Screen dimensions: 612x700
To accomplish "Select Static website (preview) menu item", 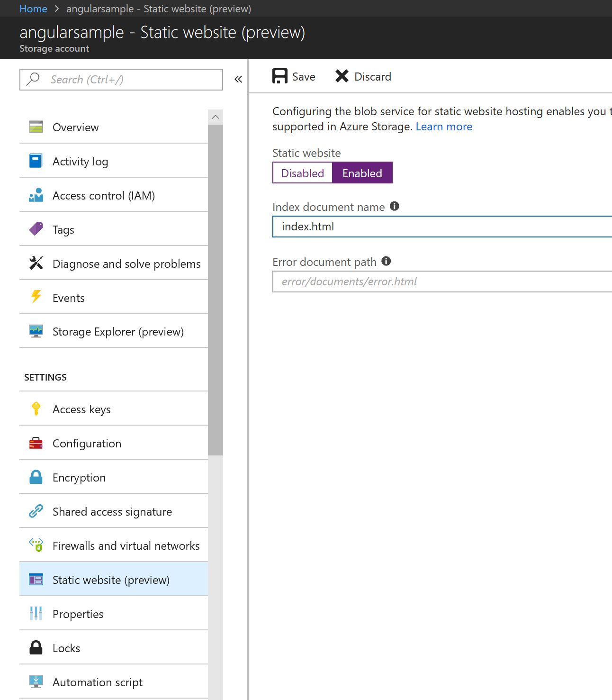I will [114, 580].
